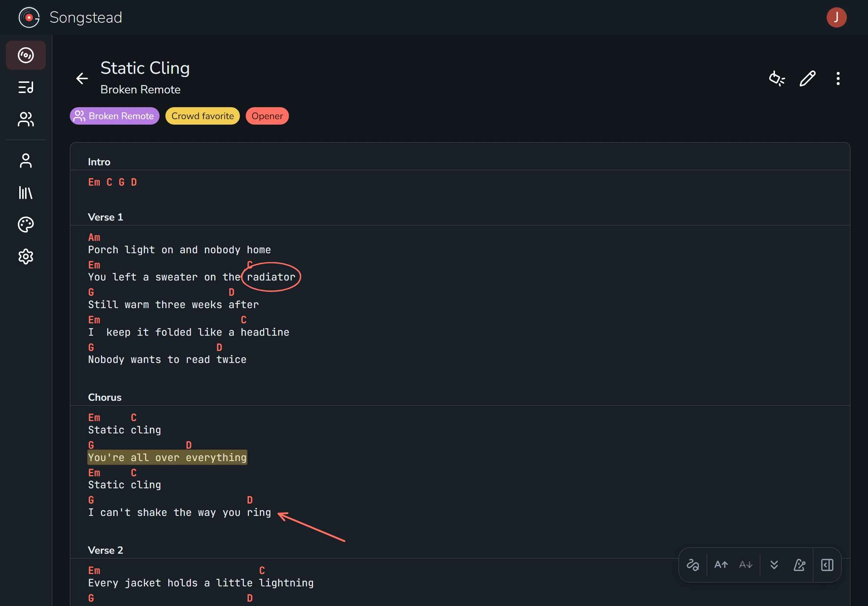Click the user avatar labeled J
Viewport: 868px width, 606px height.
coord(836,17)
